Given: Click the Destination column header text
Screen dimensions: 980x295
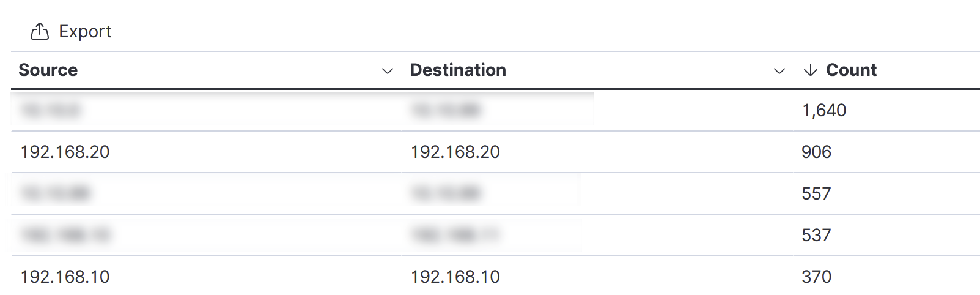Looking at the screenshot, I should (458, 70).
